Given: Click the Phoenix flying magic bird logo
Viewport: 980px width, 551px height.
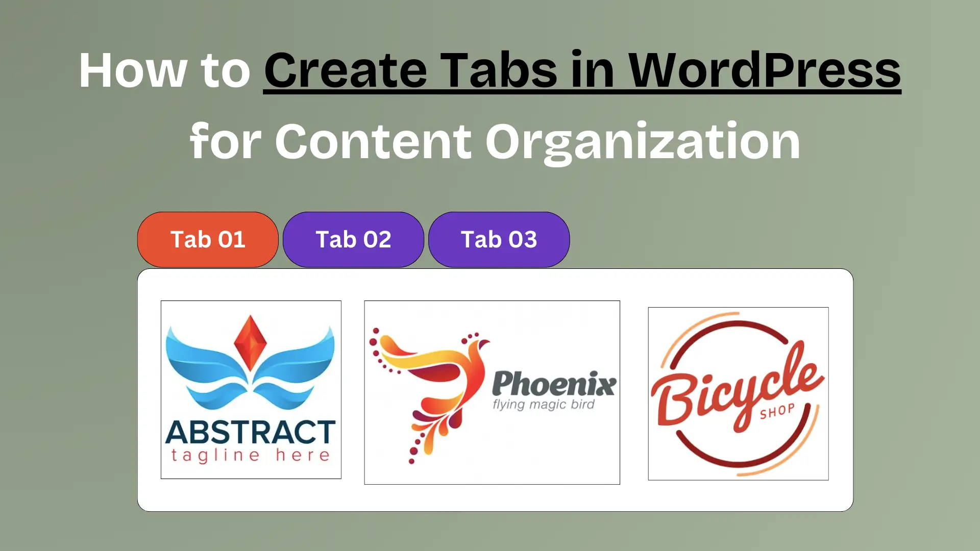Looking at the screenshot, I should [x=492, y=391].
